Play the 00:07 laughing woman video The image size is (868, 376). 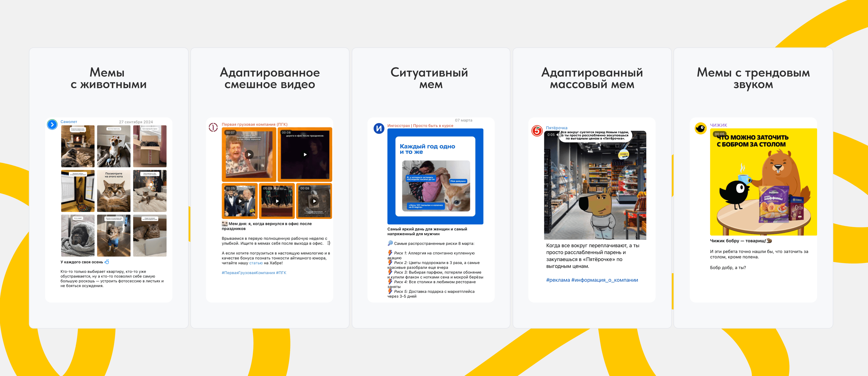[x=249, y=155]
